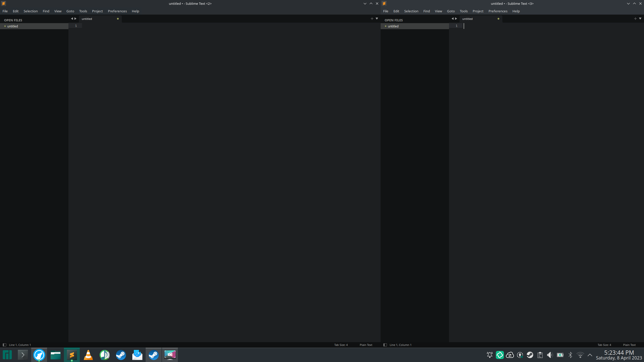Viewport: 644px width, 362px height.
Task: Click line number 1 in Sublime Text <2> gutter
Action: tap(76, 26)
